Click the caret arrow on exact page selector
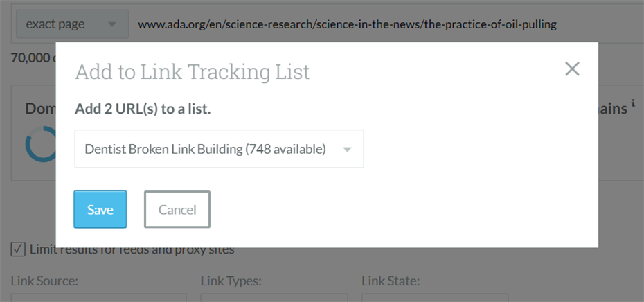 click(x=111, y=24)
